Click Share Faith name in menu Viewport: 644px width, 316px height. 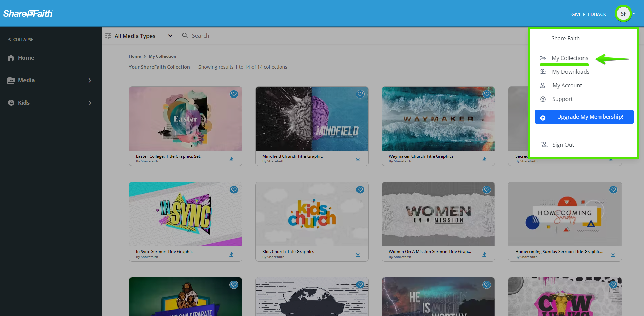[x=565, y=38]
